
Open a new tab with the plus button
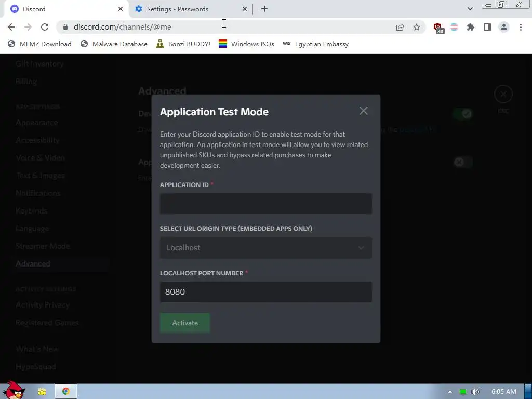point(264,9)
